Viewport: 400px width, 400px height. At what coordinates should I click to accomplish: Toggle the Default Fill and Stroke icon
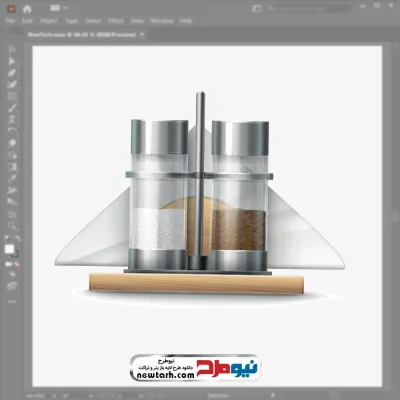(x=6, y=239)
